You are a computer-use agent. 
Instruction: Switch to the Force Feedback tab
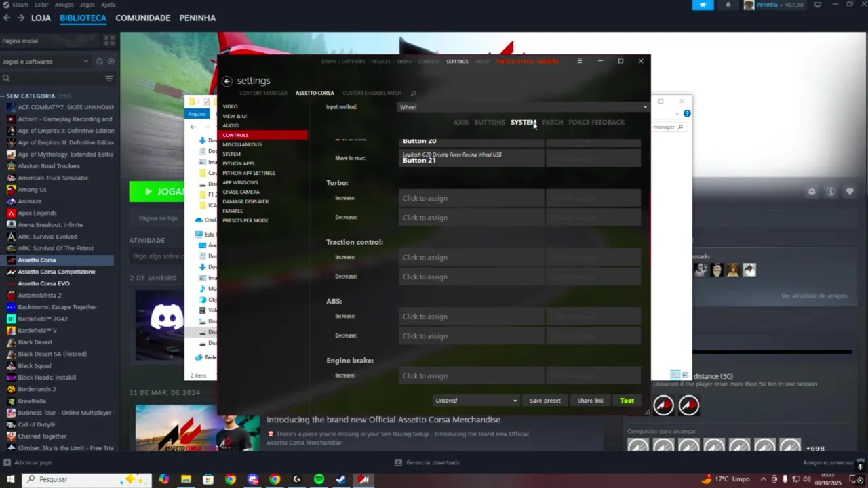[597, 123]
